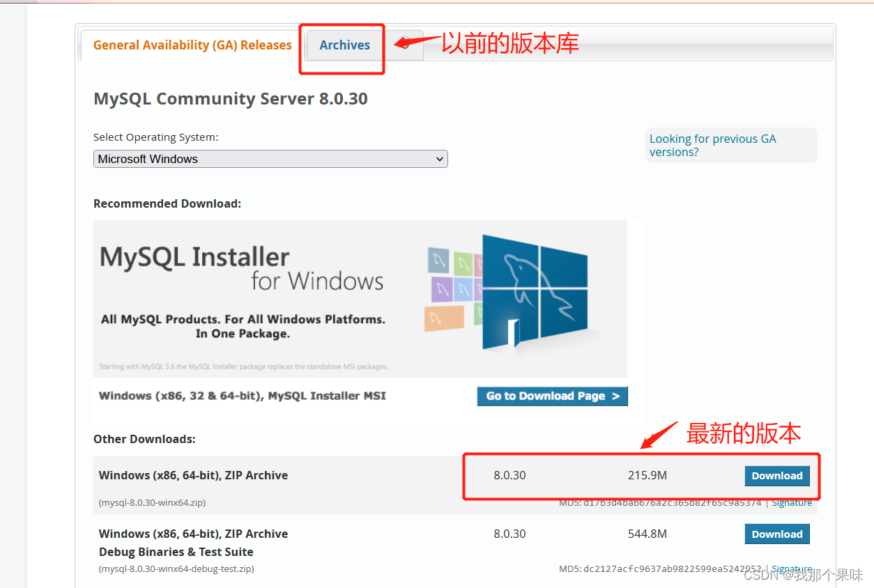The width and height of the screenshot is (874, 588).
Task: Switch to General Availability (GA) Releases tab
Action: pos(192,45)
